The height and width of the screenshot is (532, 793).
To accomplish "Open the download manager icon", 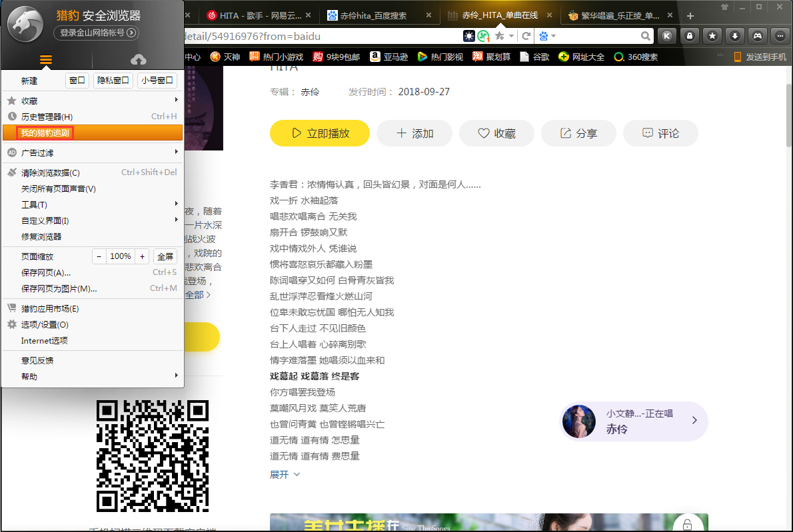I will [735, 36].
